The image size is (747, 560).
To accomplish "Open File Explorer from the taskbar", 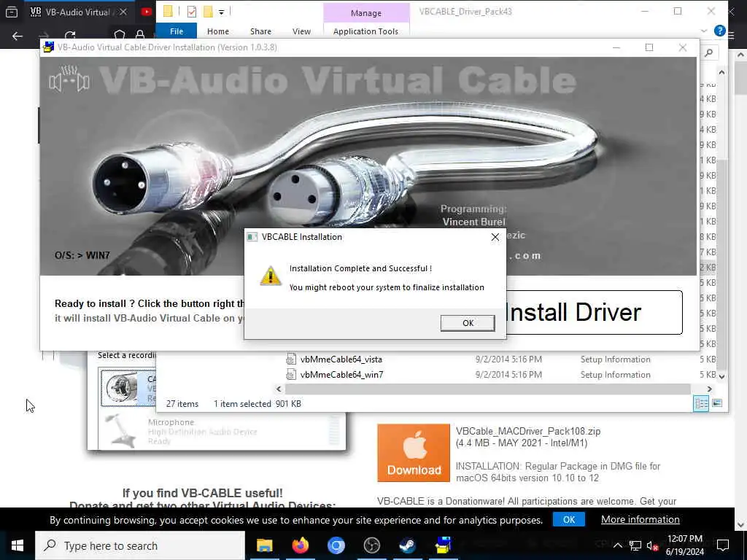I will 264,545.
